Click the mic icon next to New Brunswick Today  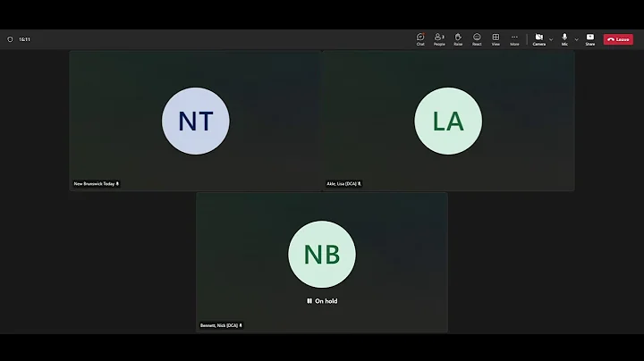pyautogui.click(x=117, y=184)
